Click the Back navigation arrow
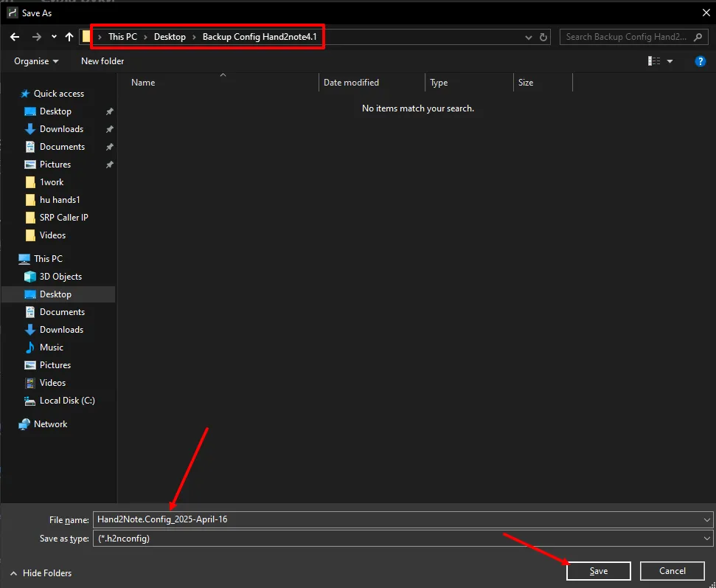 click(x=14, y=37)
